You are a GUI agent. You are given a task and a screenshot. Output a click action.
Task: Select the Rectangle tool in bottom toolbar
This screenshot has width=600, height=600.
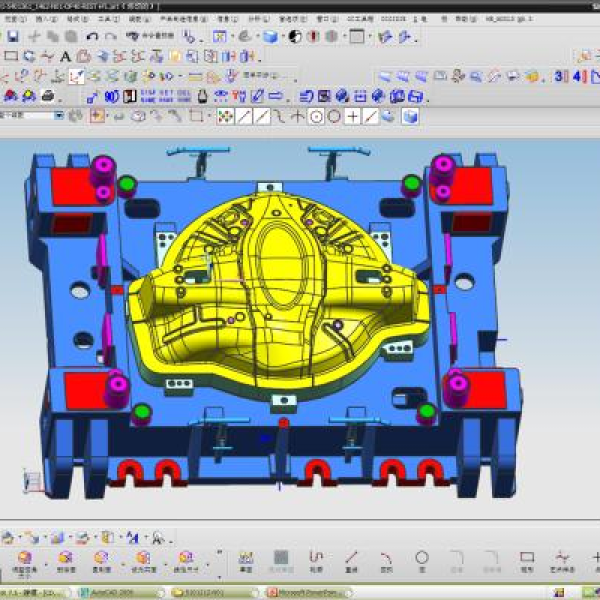coord(527,557)
